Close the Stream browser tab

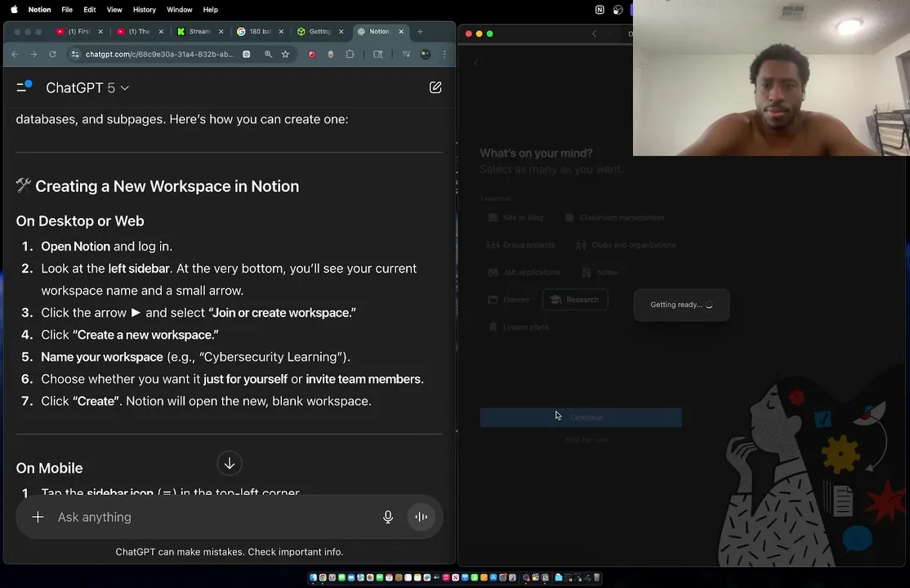pyautogui.click(x=221, y=31)
